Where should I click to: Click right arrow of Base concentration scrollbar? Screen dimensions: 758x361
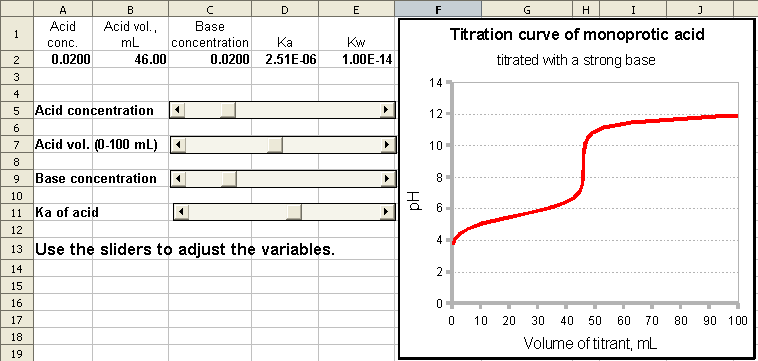click(386, 179)
